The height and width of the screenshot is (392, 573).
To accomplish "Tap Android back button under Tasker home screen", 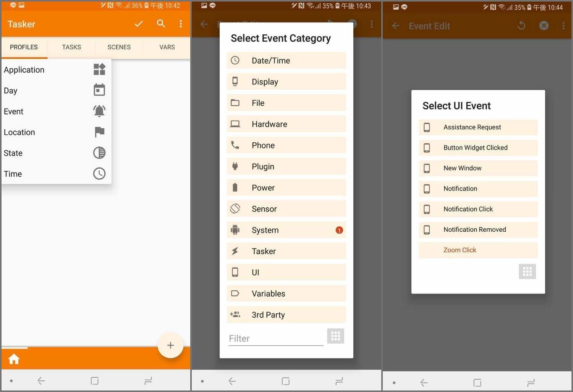I will 41,381.
